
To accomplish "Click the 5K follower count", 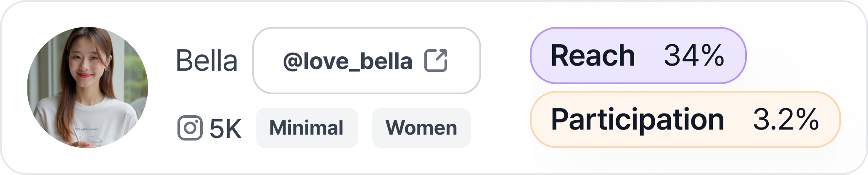I will (225, 128).
